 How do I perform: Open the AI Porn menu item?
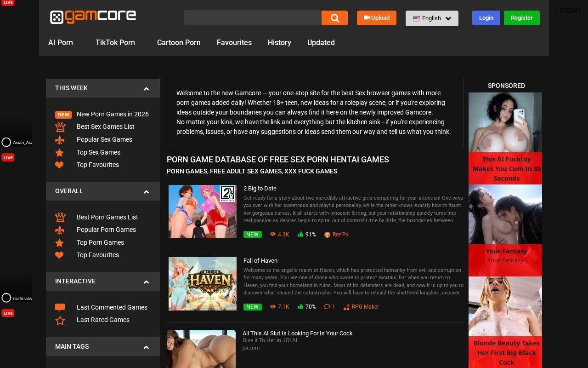click(x=61, y=42)
